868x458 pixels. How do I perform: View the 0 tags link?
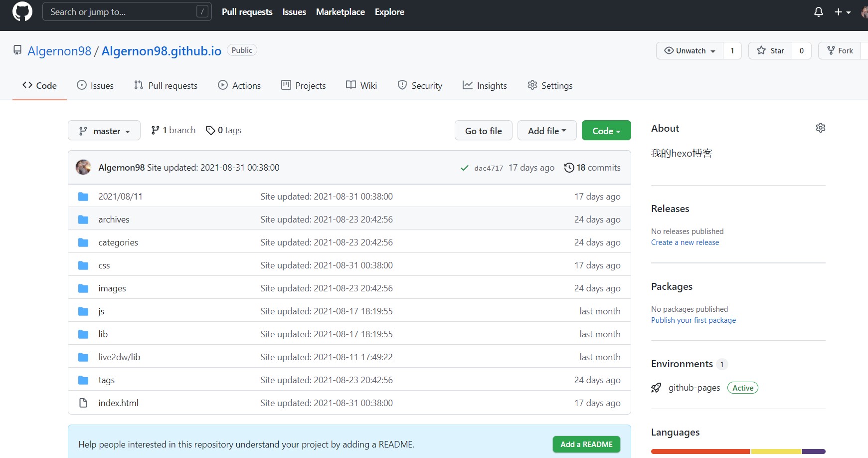[x=223, y=130]
